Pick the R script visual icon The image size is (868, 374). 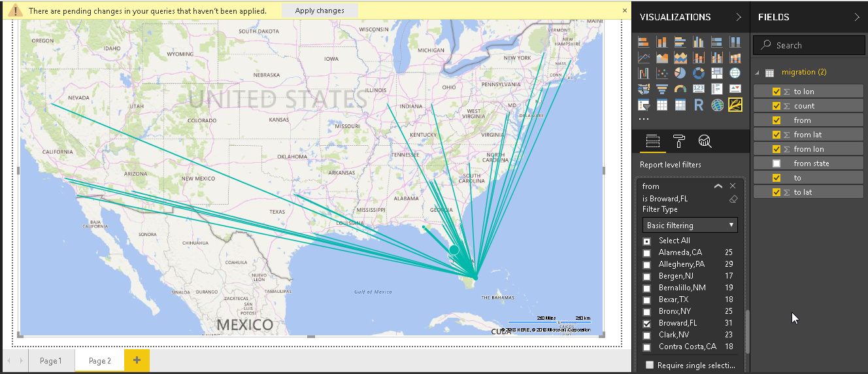pos(698,105)
